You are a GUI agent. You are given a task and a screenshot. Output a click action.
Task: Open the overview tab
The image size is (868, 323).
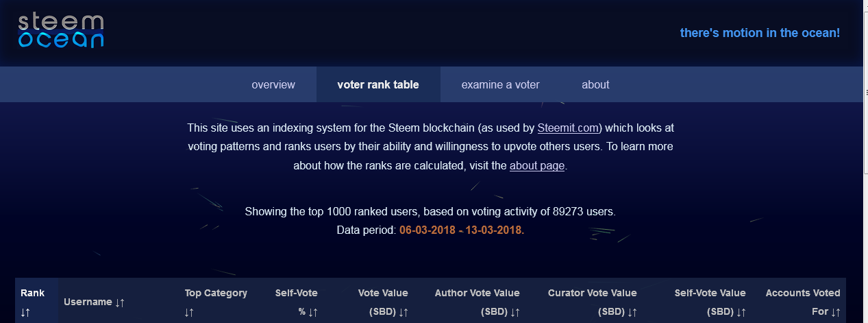tap(273, 85)
